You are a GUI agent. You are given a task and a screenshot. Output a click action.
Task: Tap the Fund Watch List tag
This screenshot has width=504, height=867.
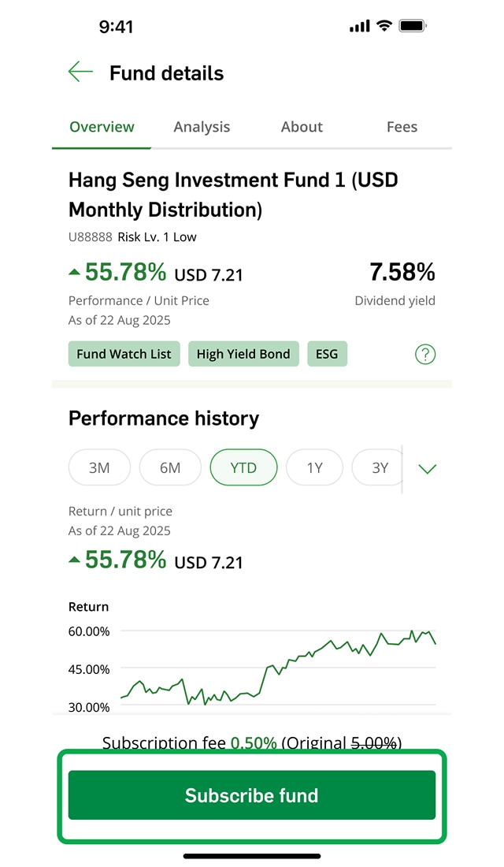point(124,354)
